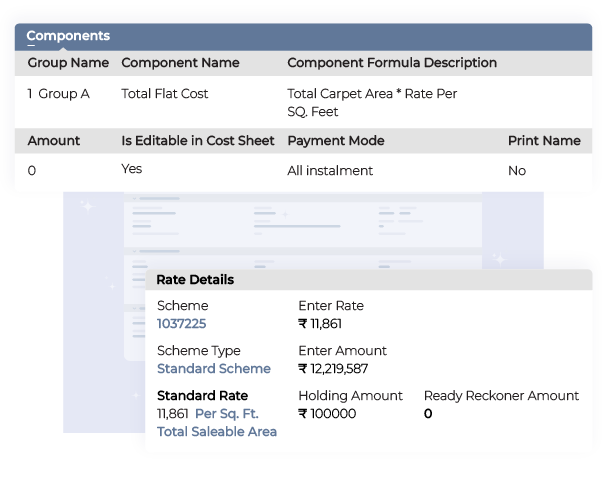This screenshot has width=606, height=483.
Task: Click the blurred background form thumbnail
Action: pos(300,230)
